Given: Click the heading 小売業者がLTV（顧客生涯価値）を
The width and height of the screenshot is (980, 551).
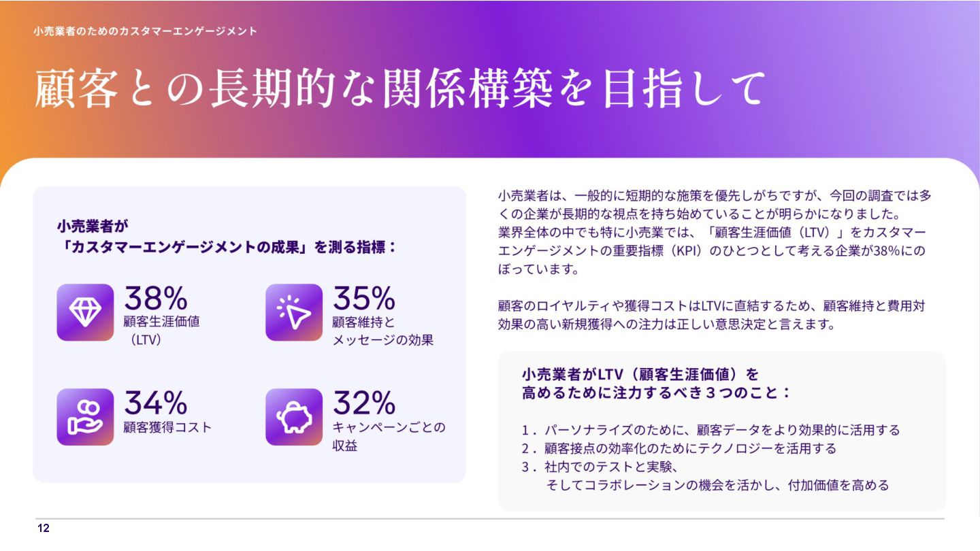Looking at the screenshot, I should point(640,374).
